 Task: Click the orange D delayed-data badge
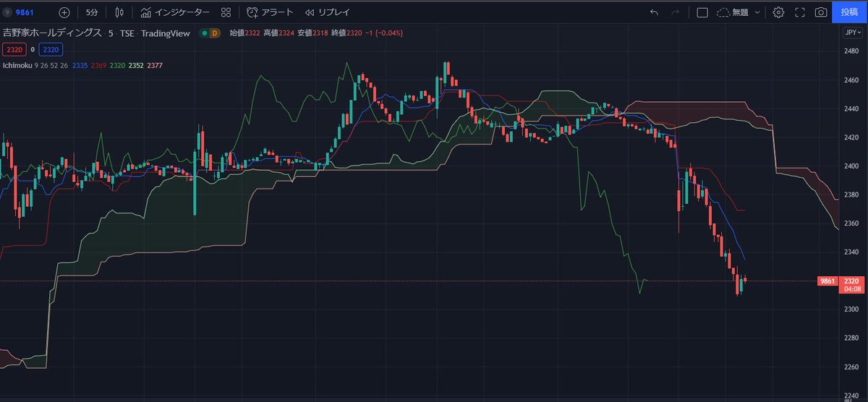click(215, 33)
